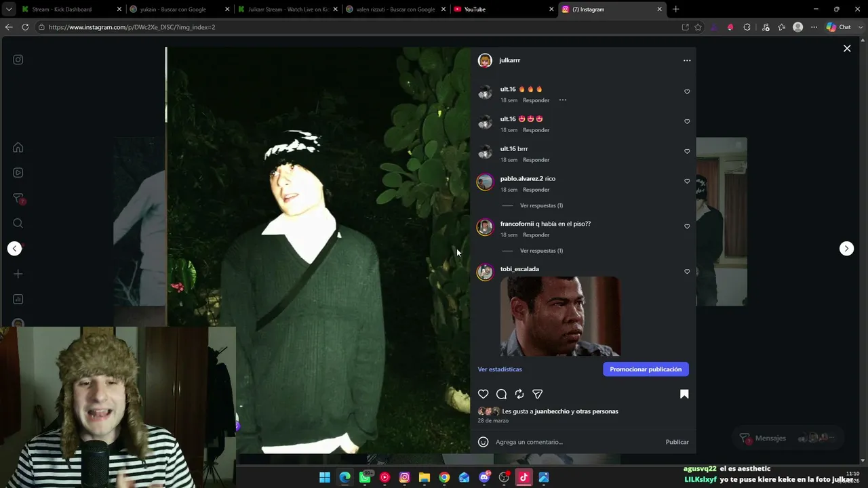
Task: Focus the 'Agrega un comentario...' field
Action: (576, 442)
